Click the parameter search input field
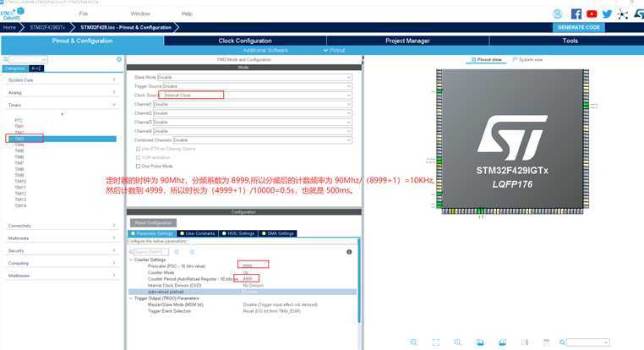The image size is (644, 350). (151, 252)
